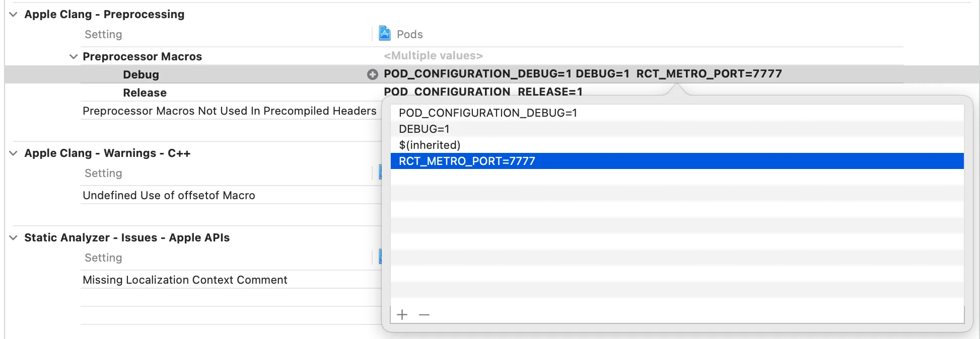This screenshot has height=339, width=980.
Task: Select Missing Localization Context Comment setting
Action: [x=185, y=280]
